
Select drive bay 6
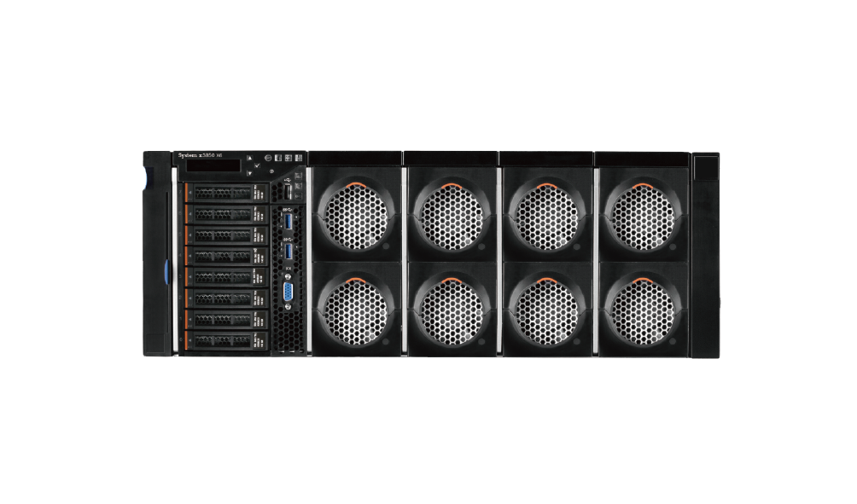point(227,214)
